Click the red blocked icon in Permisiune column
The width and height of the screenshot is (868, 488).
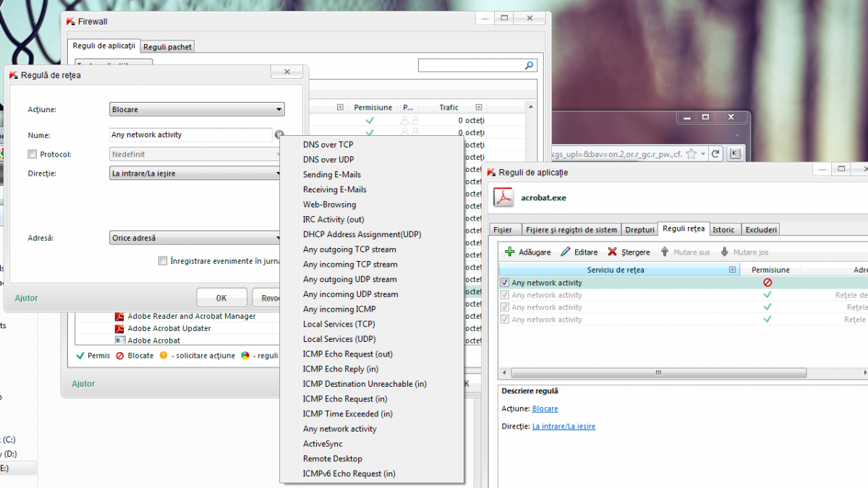[x=767, y=283]
